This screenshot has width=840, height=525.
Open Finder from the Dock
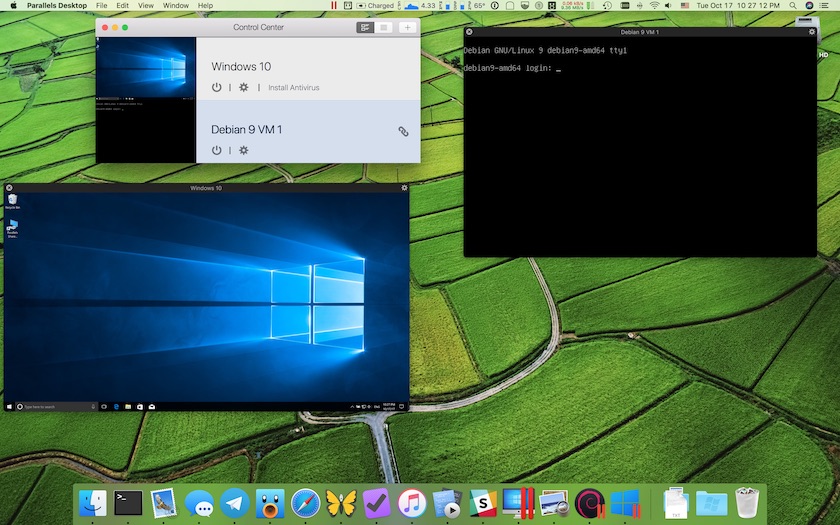tap(93, 504)
